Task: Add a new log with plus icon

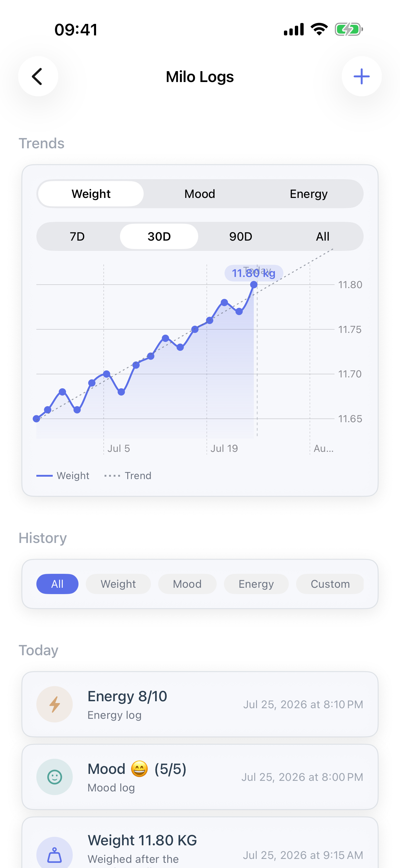Action: tap(362, 77)
